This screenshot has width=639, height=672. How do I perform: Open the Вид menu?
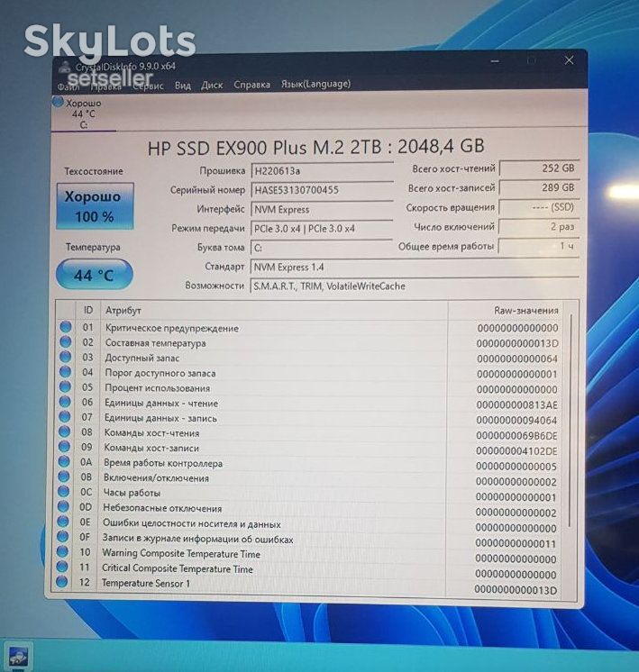click(182, 86)
